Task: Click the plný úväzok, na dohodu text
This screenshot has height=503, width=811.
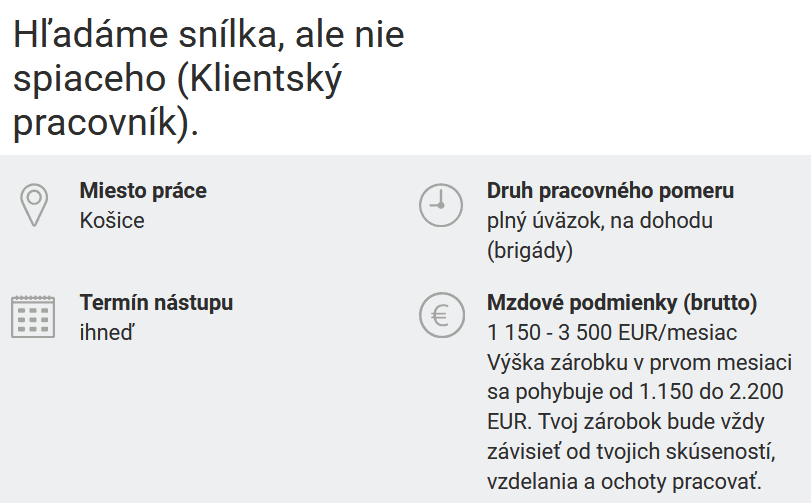Action: point(599,221)
